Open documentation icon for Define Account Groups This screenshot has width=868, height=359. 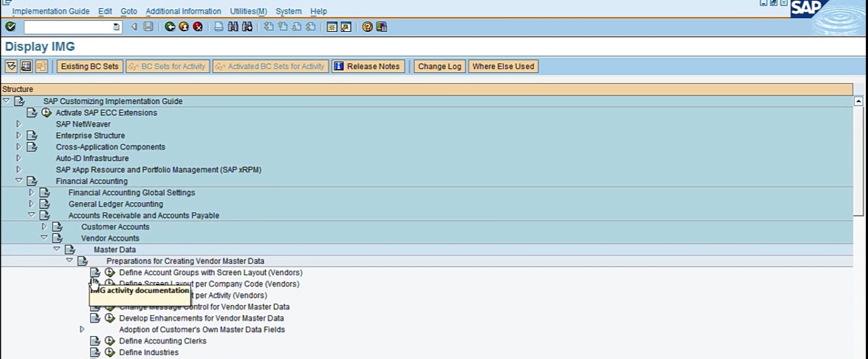96,272
